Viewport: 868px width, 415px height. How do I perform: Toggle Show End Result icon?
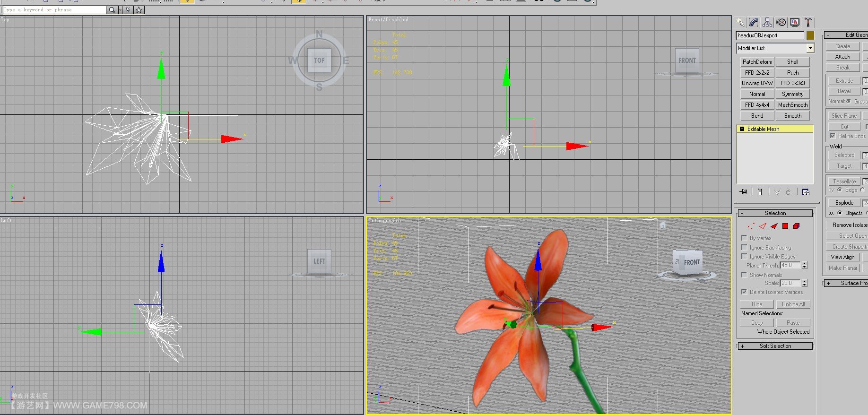tap(760, 191)
